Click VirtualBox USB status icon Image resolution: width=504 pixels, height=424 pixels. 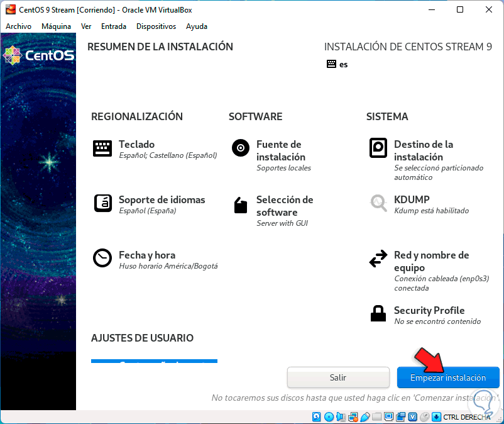pos(365,417)
